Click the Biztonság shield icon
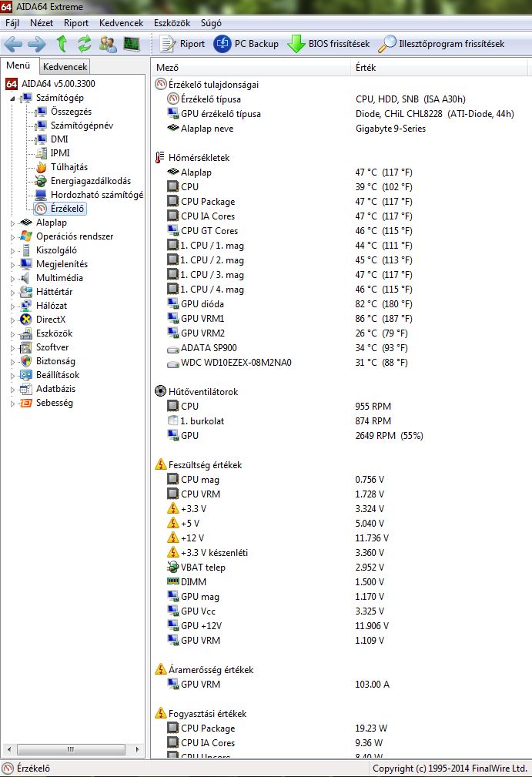Screen dimensions: 532x777 pyautogui.click(x=26, y=361)
